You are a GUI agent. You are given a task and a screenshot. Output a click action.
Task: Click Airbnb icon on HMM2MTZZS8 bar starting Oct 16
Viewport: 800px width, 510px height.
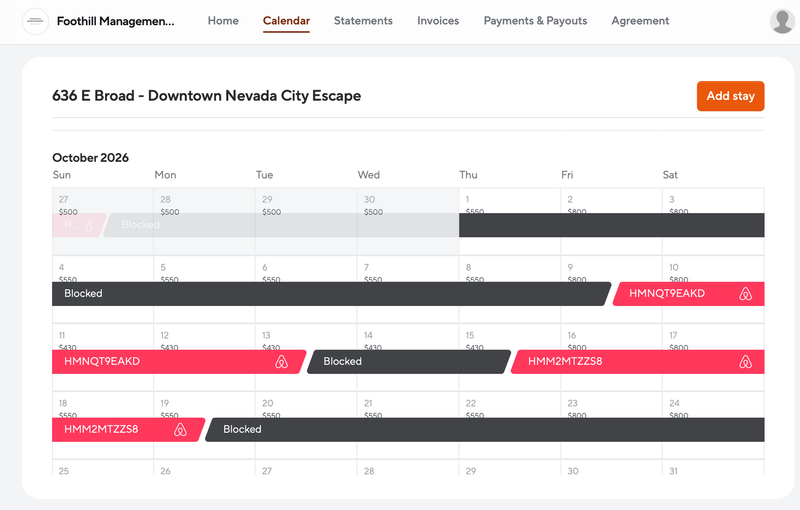745,362
